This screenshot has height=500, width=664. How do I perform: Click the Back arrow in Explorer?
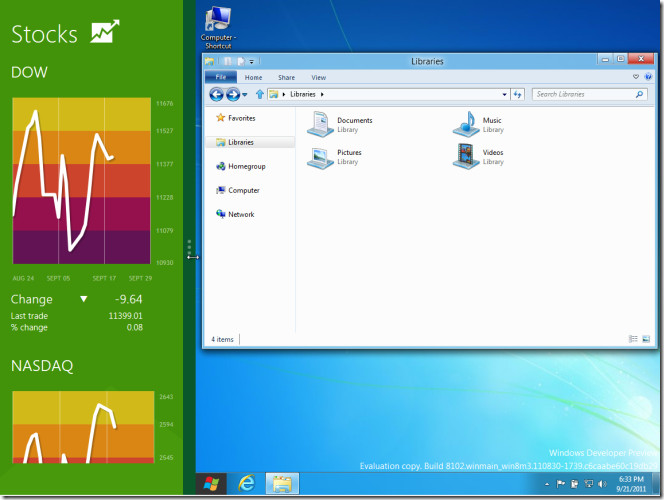pos(216,94)
